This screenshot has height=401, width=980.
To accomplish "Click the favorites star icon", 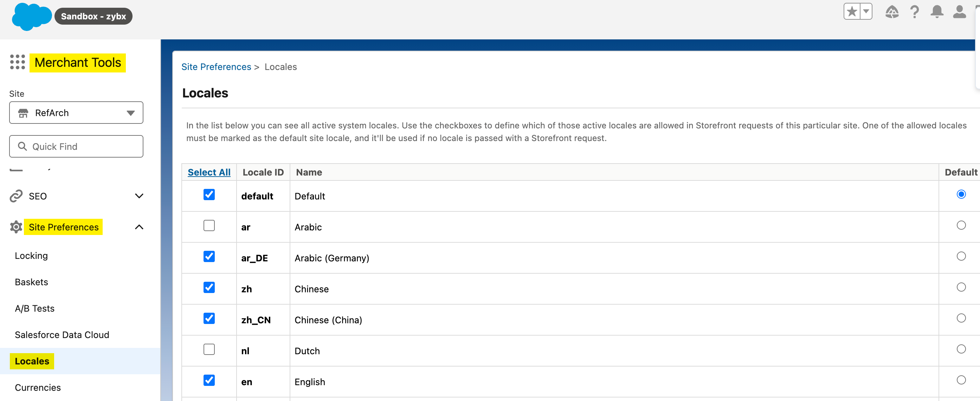I will pyautogui.click(x=852, y=12).
